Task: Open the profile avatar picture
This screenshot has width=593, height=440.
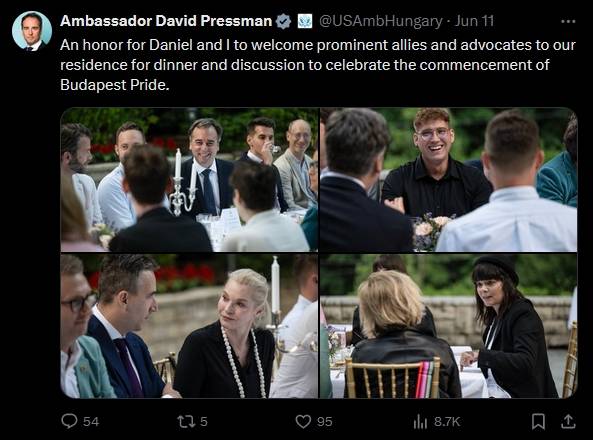Action: (x=32, y=31)
